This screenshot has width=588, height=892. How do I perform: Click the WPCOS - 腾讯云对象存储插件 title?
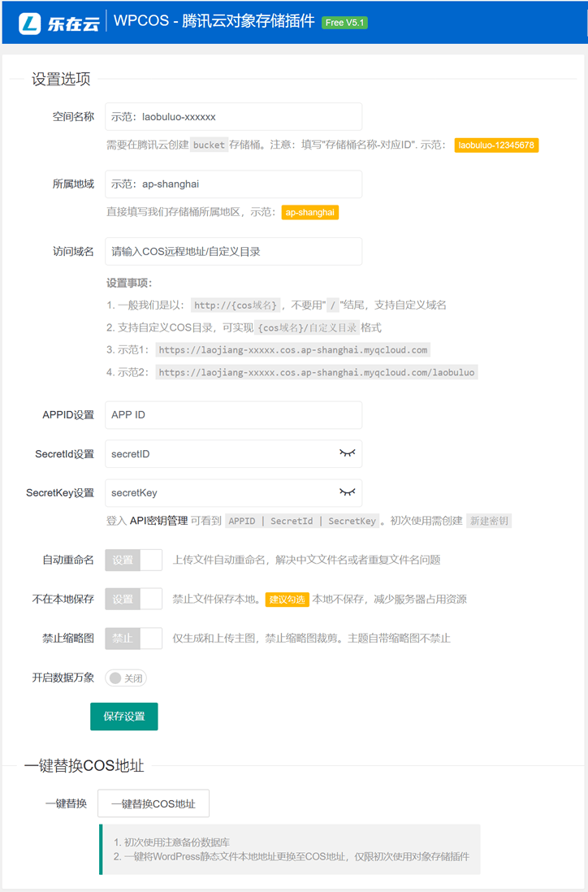(x=214, y=21)
